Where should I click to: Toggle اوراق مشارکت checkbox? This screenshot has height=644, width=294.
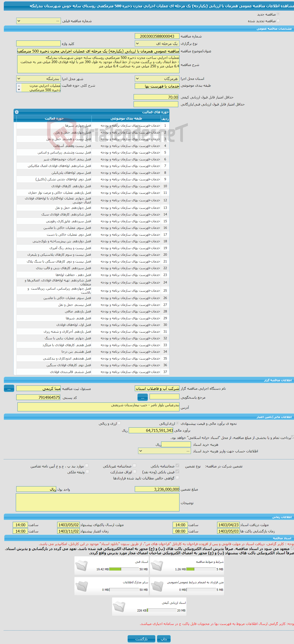(x=135, y=471)
